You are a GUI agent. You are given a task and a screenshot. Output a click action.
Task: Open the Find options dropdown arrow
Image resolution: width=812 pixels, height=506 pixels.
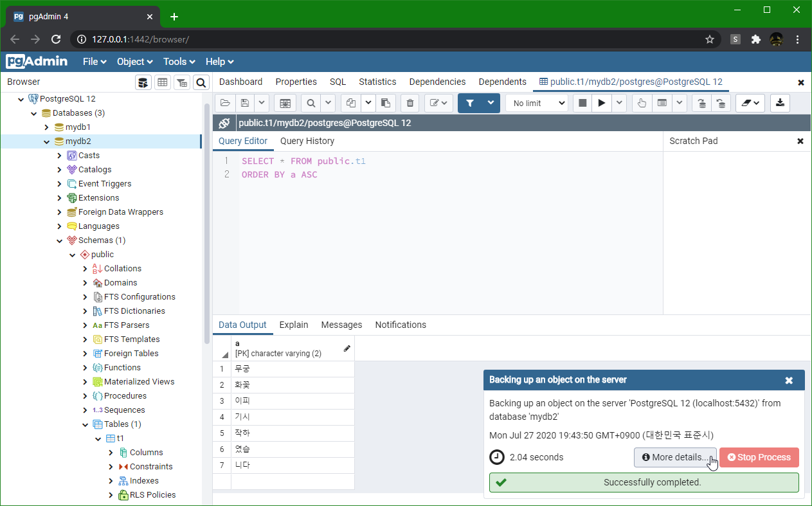click(x=328, y=103)
